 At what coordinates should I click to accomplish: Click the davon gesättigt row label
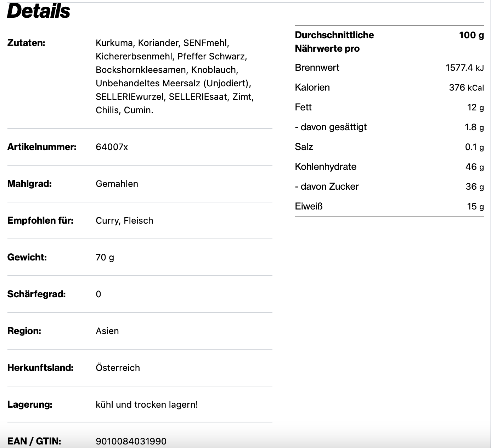331,127
